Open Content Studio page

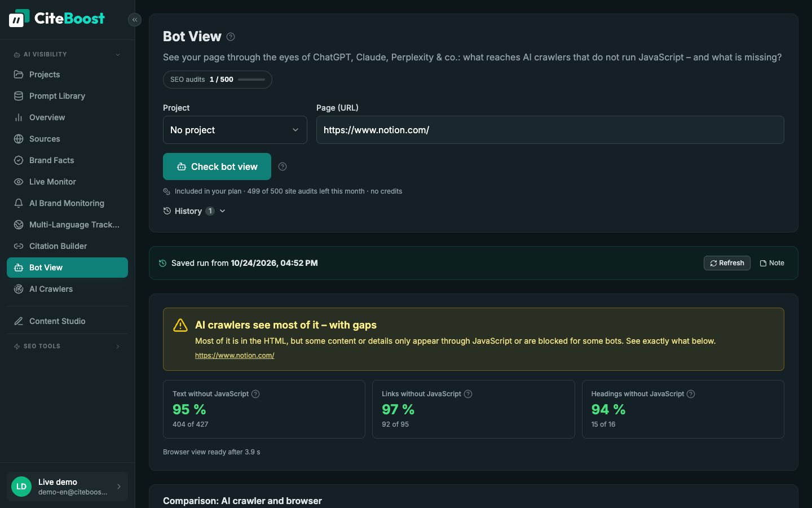[67, 321]
